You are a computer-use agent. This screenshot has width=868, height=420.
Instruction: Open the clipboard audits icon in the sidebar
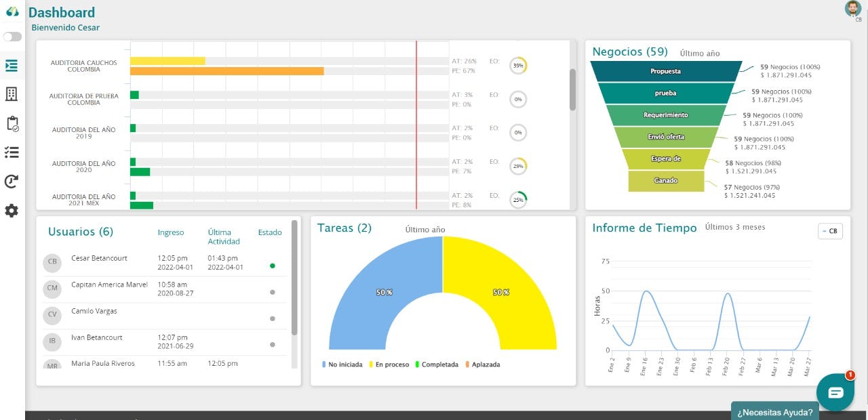coord(12,123)
